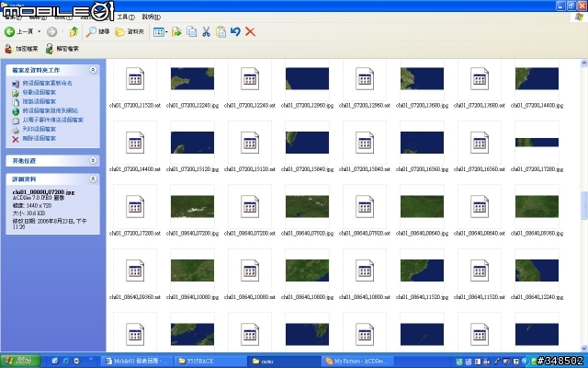Collapse the 檔案及資料夾工作 panel

93,70
